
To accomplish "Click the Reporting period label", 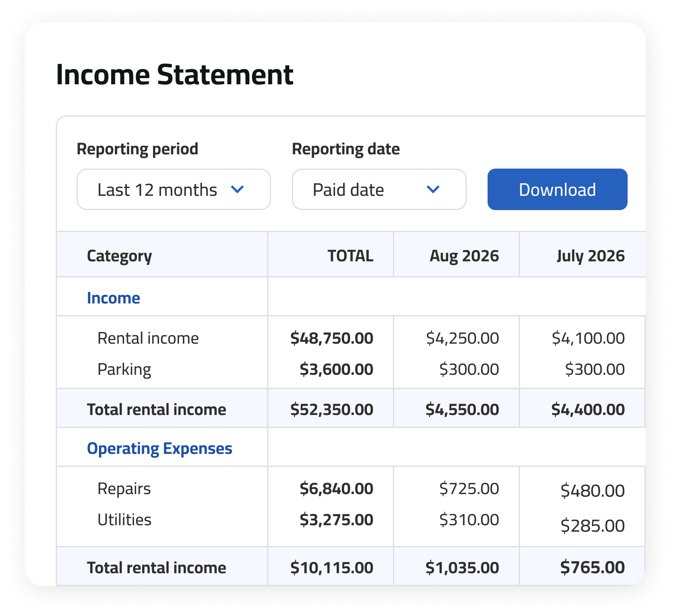I will pyautogui.click(x=137, y=149).
